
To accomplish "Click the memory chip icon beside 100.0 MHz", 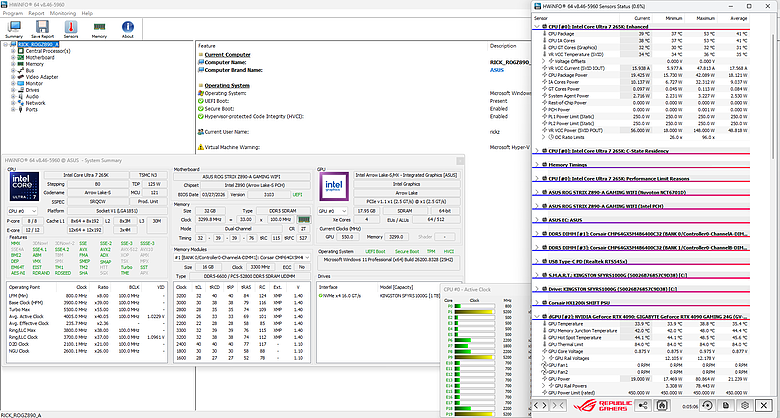I will [x=302, y=219].
